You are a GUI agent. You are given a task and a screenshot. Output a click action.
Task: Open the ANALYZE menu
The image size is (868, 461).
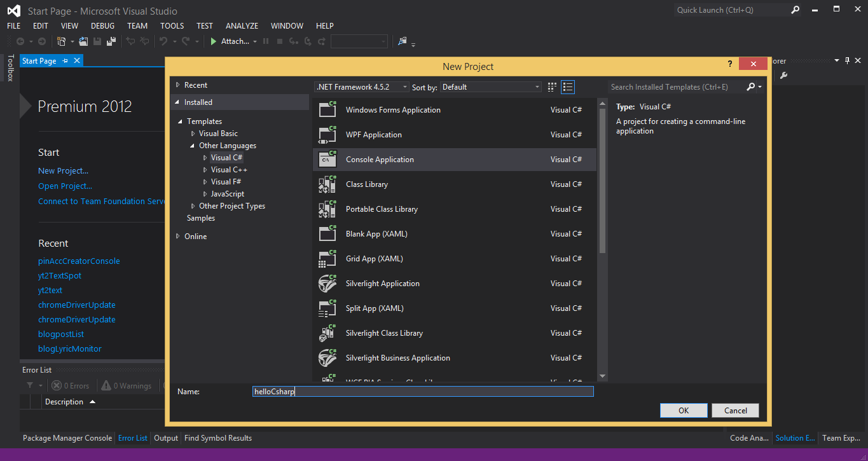click(x=242, y=26)
